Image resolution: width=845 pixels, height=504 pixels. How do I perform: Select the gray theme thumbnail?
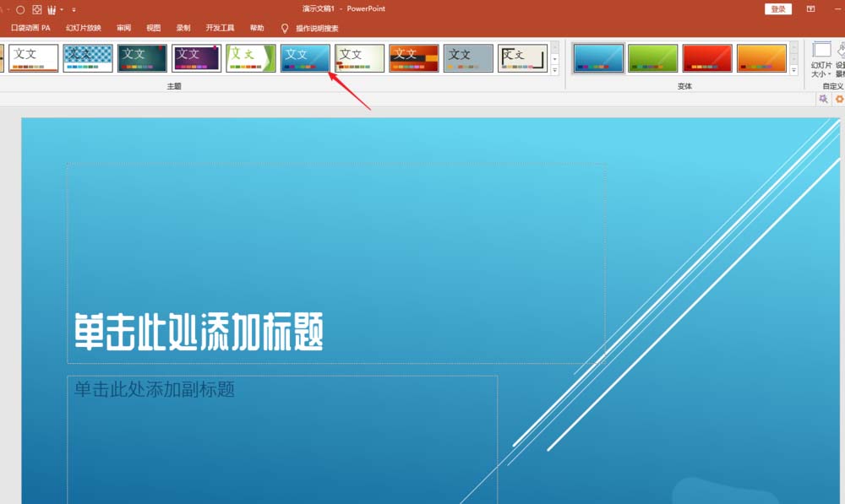click(468, 58)
